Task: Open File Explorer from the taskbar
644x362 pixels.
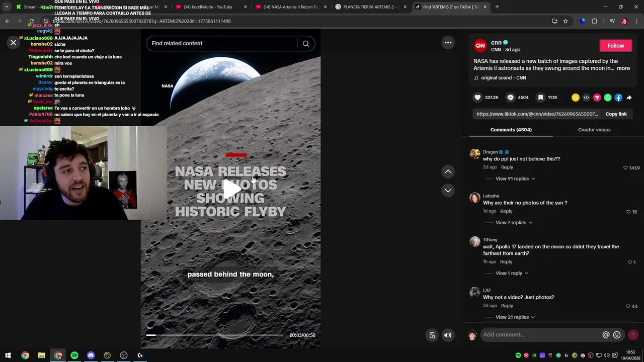Action: click(41, 355)
